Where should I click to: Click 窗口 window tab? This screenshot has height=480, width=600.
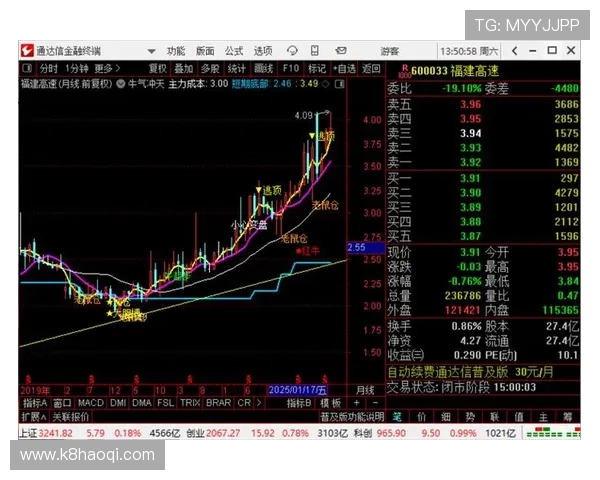coord(62,403)
